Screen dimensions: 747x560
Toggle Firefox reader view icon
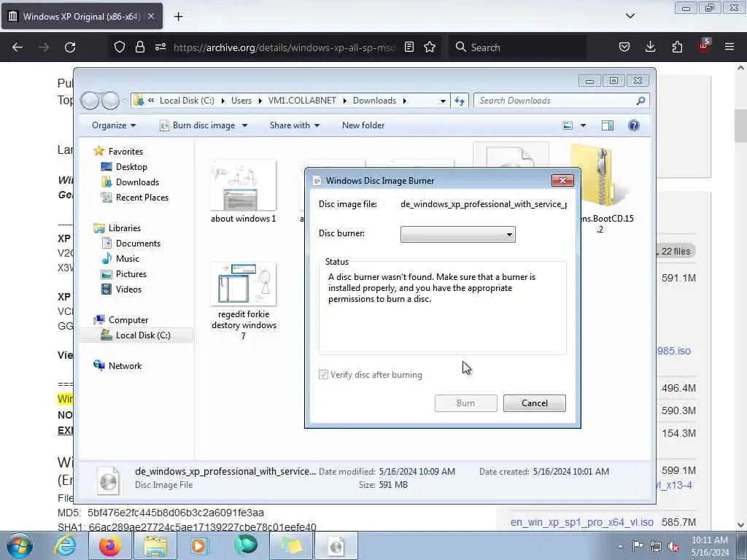409,47
